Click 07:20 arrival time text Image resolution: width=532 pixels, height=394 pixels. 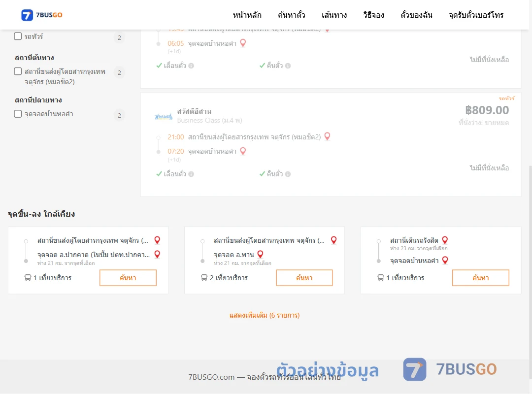[x=176, y=151]
